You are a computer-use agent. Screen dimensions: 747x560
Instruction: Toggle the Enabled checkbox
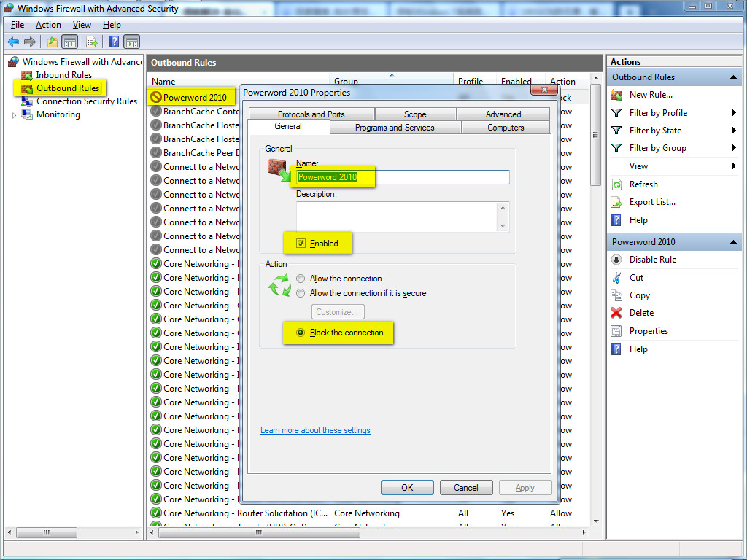[x=301, y=244]
